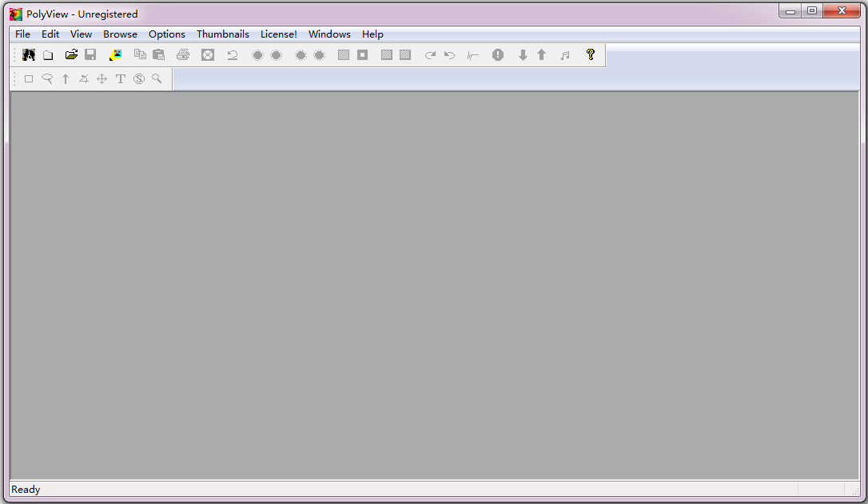
Task: Select the four-way move arrows tool
Action: click(x=102, y=78)
